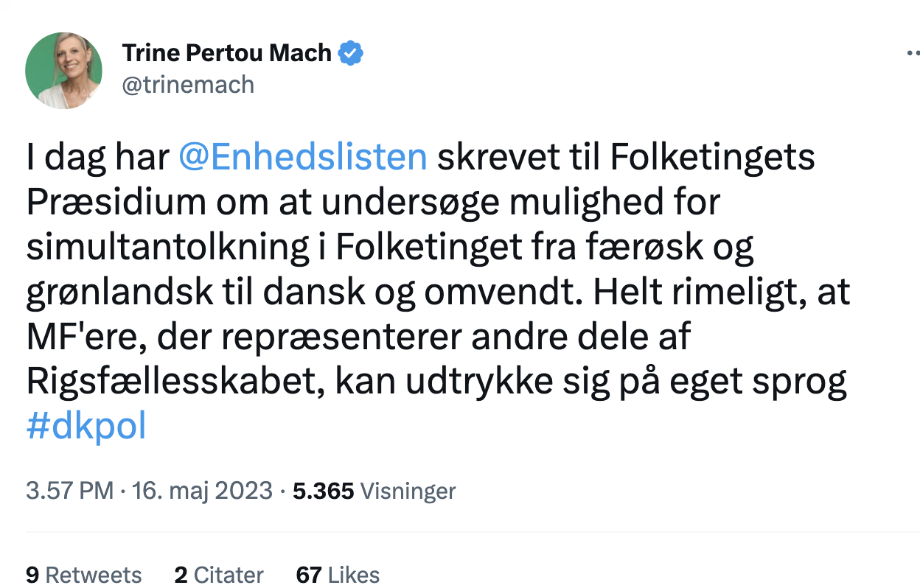Viewport: 920px width, 588px height.
Task: View the 67 Likes list
Action: (x=338, y=575)
